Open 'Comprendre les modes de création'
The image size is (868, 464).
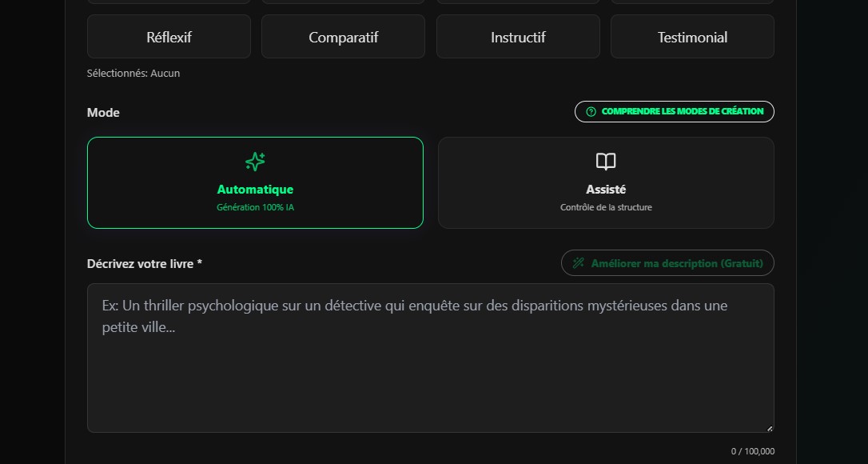click(x=674, y=111)
